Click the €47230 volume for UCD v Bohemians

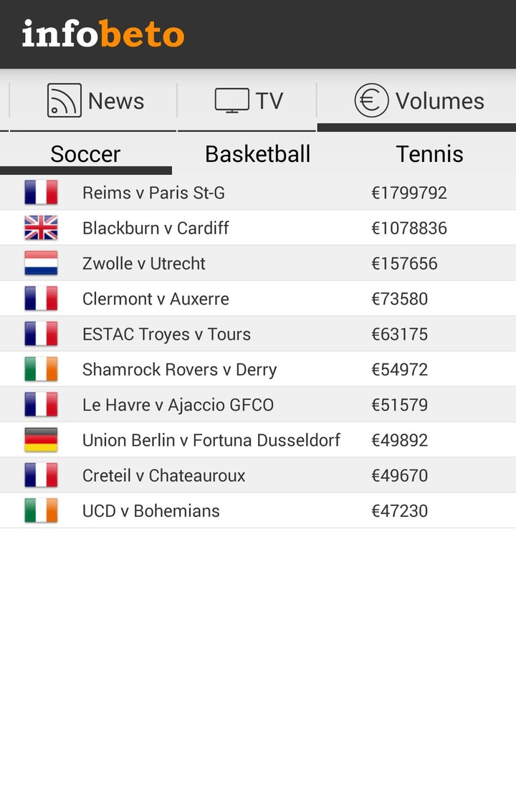tap(399, 511)
